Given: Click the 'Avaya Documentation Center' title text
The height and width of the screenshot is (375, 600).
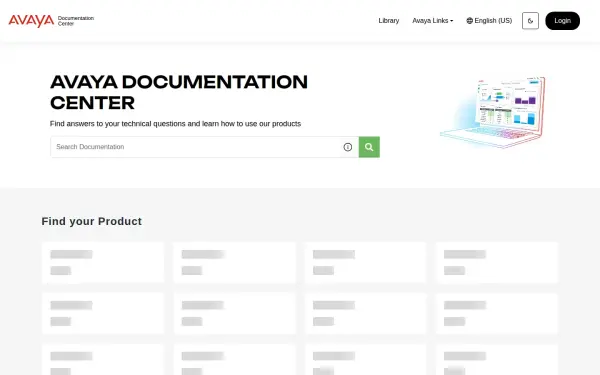Looking at the screenshot, I should 179,92.
